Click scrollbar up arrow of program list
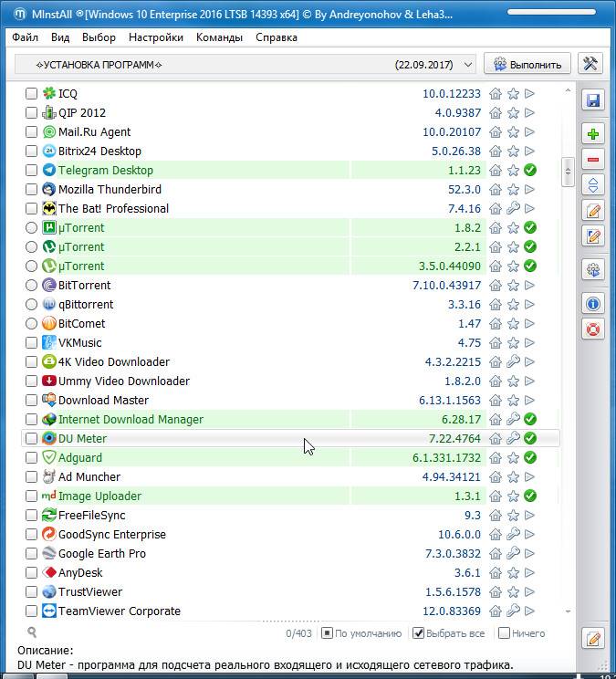This screenshot has height=679, width=616. coord(568,91)
